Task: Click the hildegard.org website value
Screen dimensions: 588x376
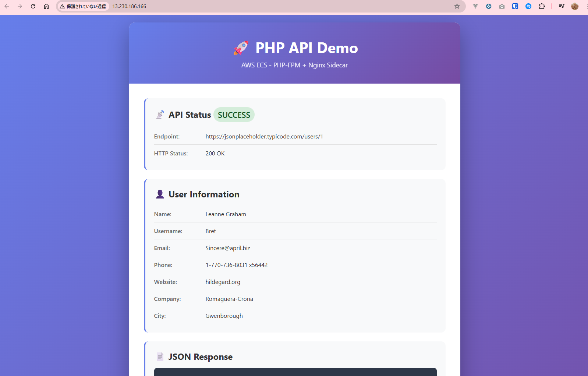Action: point(223,282)
